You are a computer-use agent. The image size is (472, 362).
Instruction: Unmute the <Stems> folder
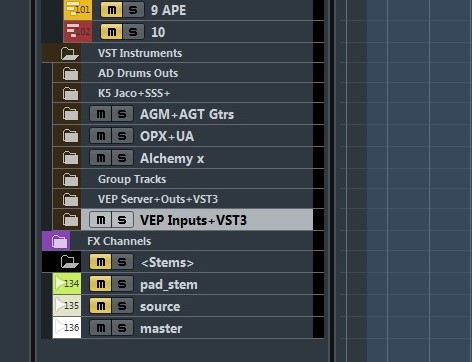point(101,262)
